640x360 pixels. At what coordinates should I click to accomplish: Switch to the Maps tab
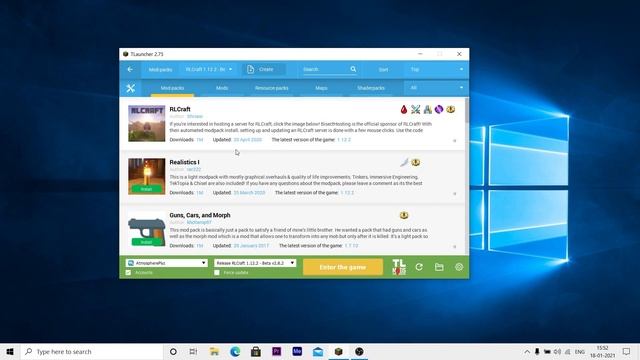321,88
